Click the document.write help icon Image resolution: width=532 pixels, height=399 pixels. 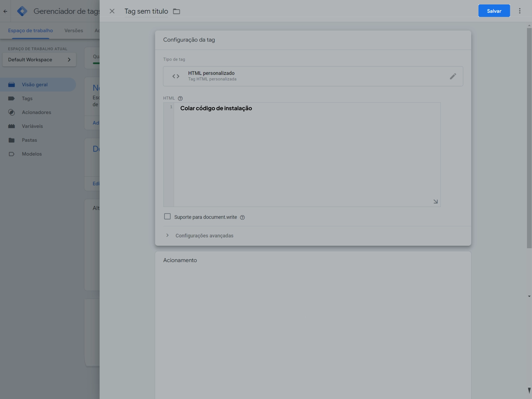242,218
